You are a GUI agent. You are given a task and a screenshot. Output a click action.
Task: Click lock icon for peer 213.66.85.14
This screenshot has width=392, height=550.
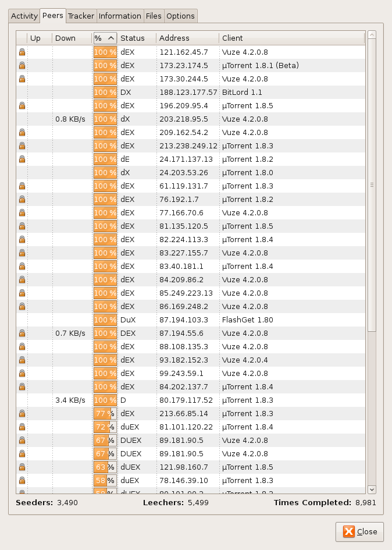[22, 414]
